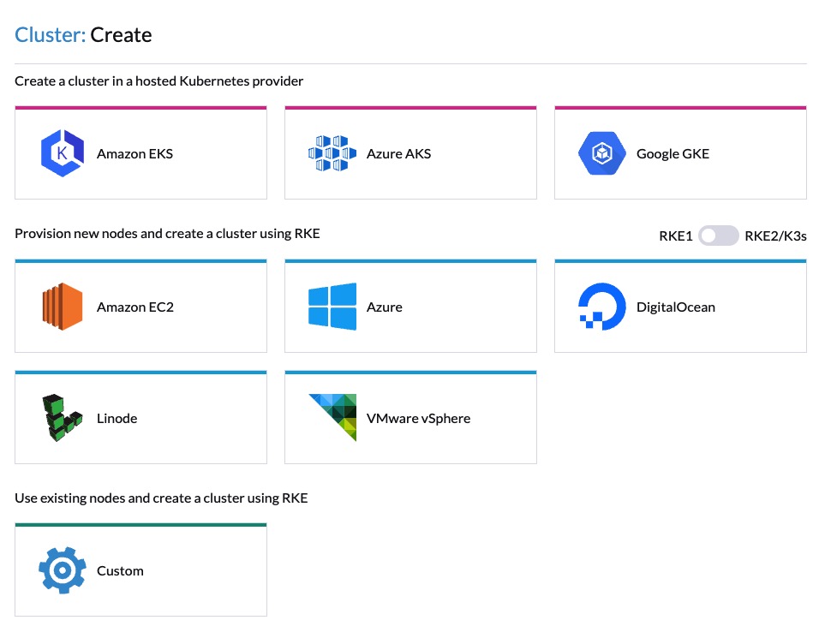Image resolution: width=819 pixels, height=644 pixels.
Task: Open the Amazon EKS cluster card
Action: pos(140,152)
